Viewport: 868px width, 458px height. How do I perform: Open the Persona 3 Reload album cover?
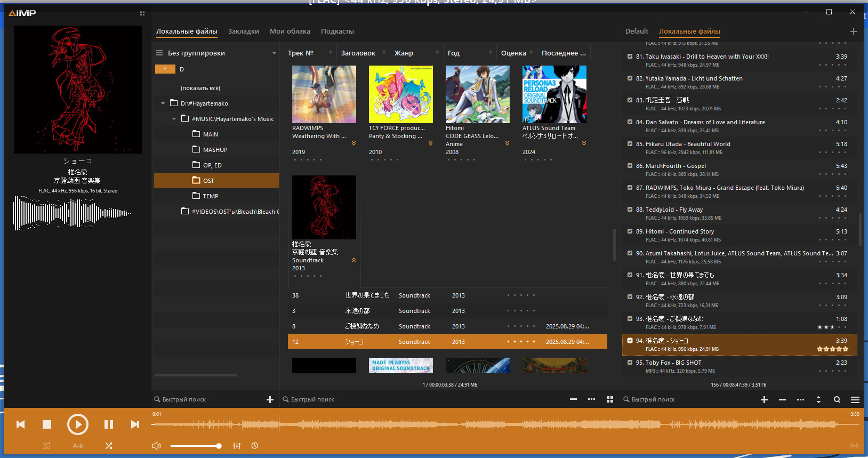554,94
